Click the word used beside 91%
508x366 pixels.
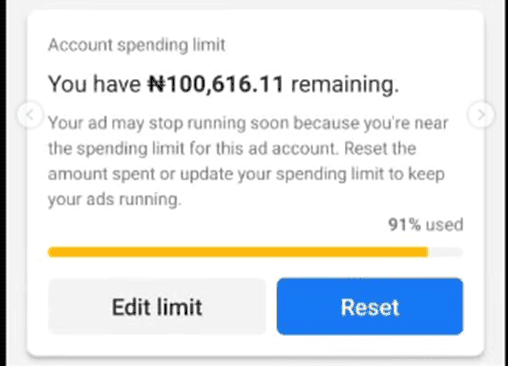[445, 225]
